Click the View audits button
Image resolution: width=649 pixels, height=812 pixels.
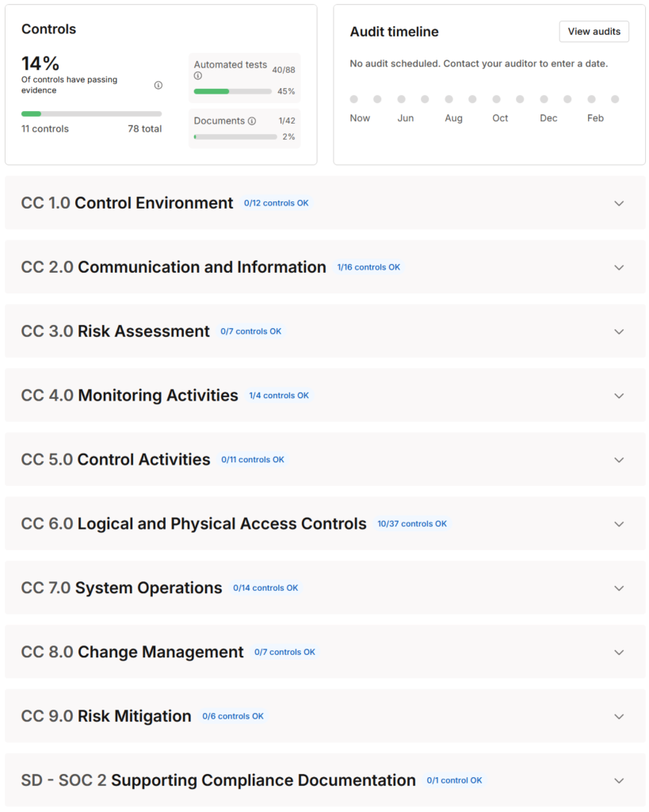point(594,32)
